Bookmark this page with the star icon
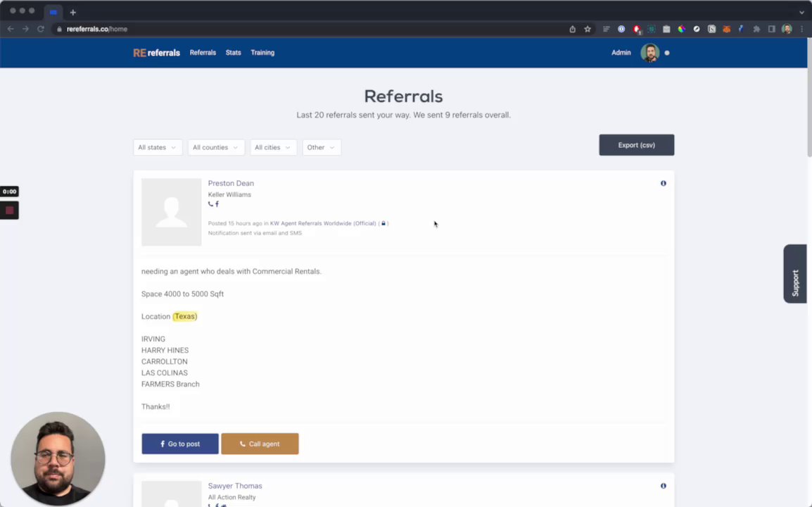Image resolution: width=812 pixels, height=507 pixels. point(588,29)
